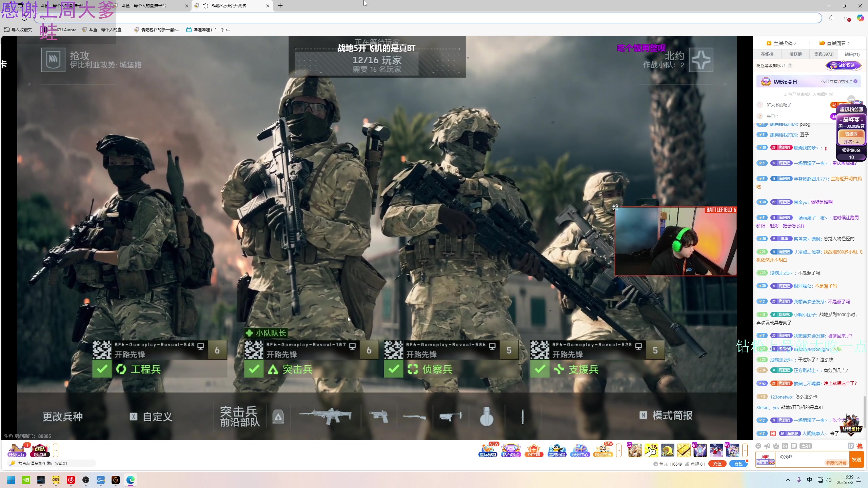The width and height of the screenshot is (868, 488).
Task: Click the 钻粉权益 benefits button
Action: click(843, 65)
